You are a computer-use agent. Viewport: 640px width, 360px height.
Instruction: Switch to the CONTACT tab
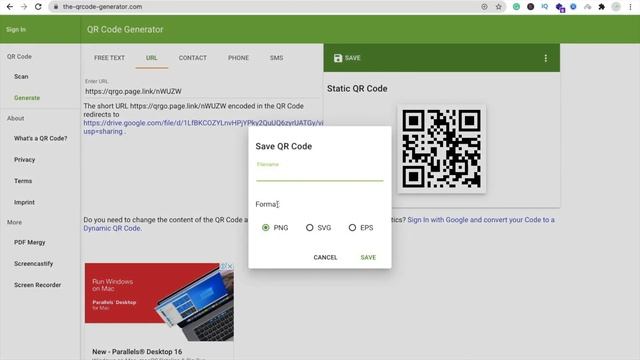click(193, 58)
